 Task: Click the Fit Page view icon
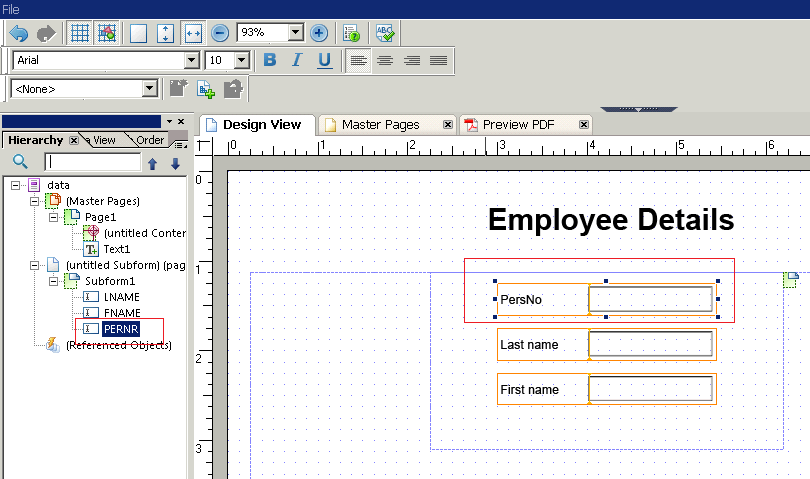click(x=138, y=33)
